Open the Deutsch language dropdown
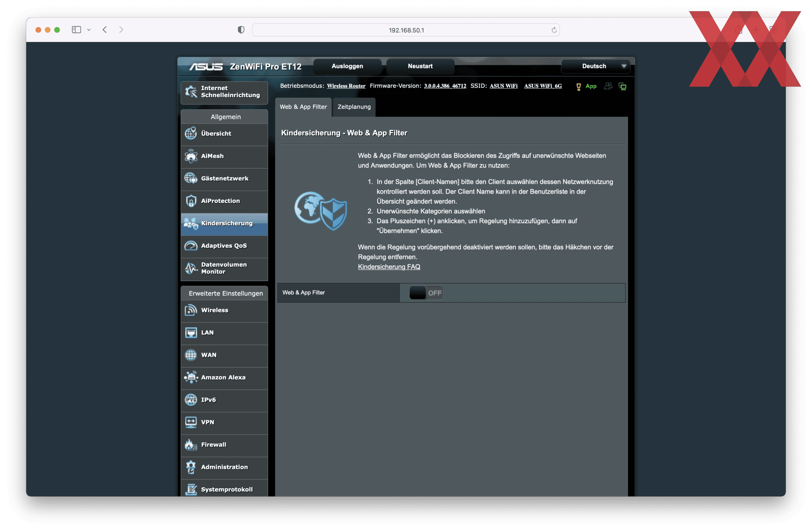Viewport: 812px width, 531px height. point(595,66)
